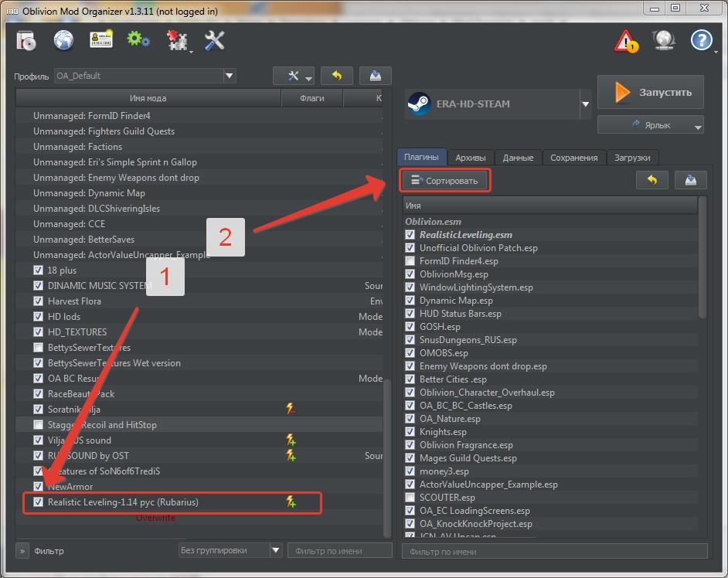Image resolution: width=728 pixels, height=578 pixels.
Task: Switch to the Архивы tab
Action: [x=470, y=157]
